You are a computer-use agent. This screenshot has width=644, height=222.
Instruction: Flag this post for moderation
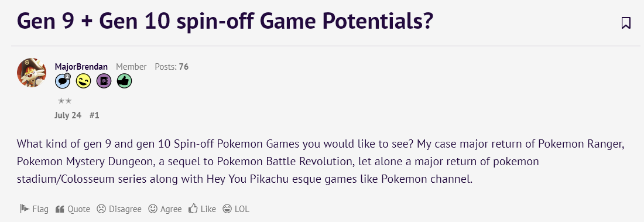click(x=34, y=209)
